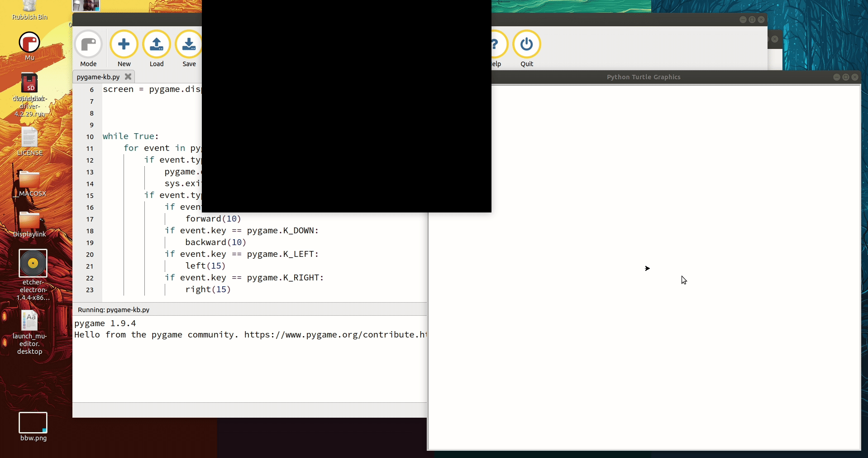Click the 'screen = pygame.dis' code line
Screen dimensions: 868x458
152,89
